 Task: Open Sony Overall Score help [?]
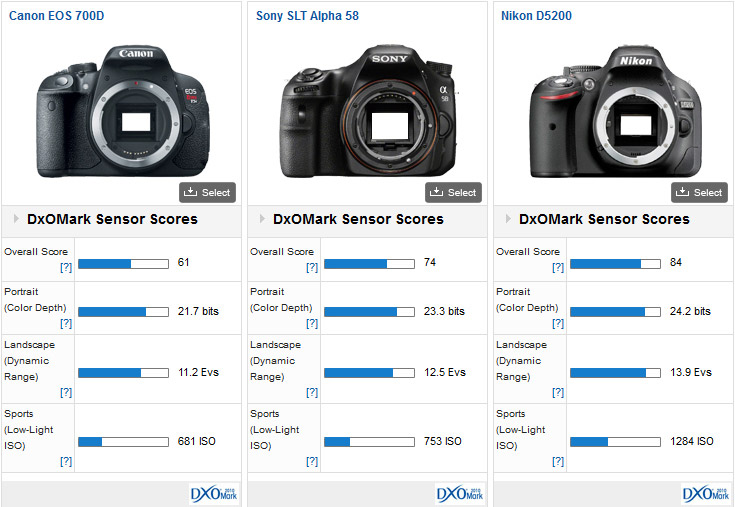pyautogui.click(x=312, y=267)
